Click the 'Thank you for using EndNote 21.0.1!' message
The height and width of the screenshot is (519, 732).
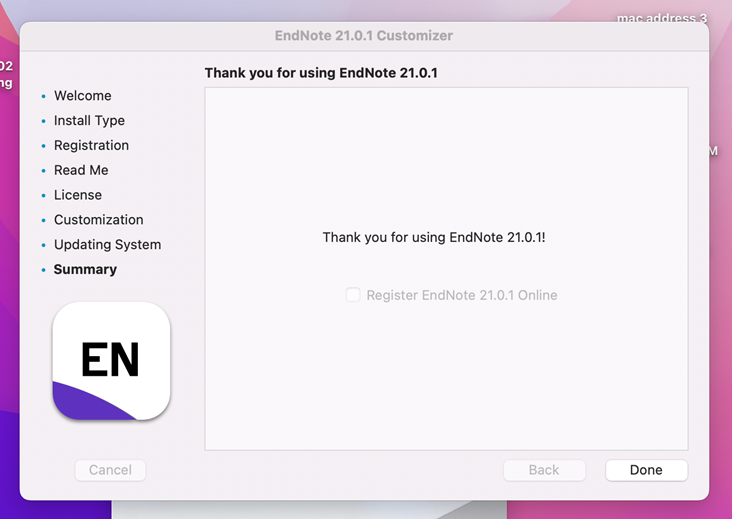click(434, 237)
